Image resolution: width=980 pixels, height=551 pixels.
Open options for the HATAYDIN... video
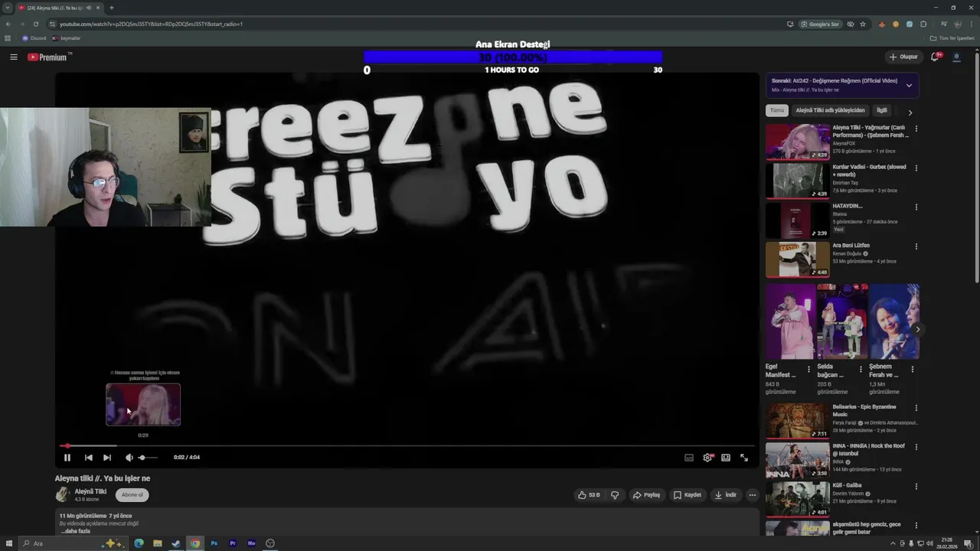click(x=916, y=207)
